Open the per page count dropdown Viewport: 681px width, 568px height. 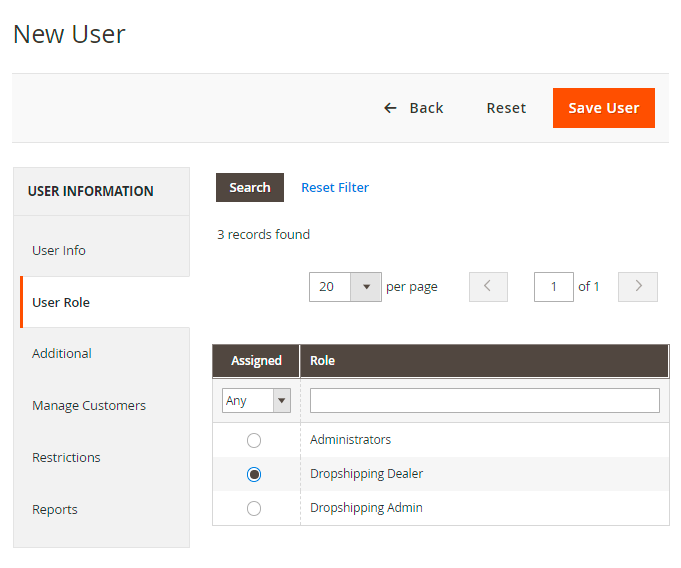pos(366,287)
